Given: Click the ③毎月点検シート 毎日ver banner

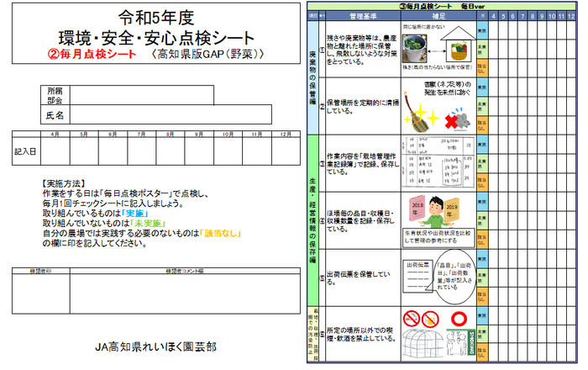Looking at the screenshot, I should (442, 6).
